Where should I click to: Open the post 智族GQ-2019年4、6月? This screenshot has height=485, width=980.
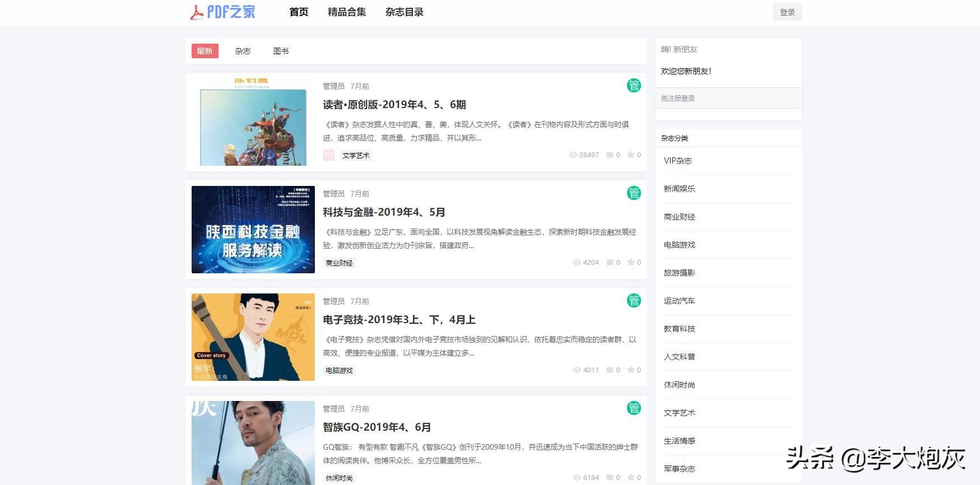pyautogui.click(x=377, y=427)
